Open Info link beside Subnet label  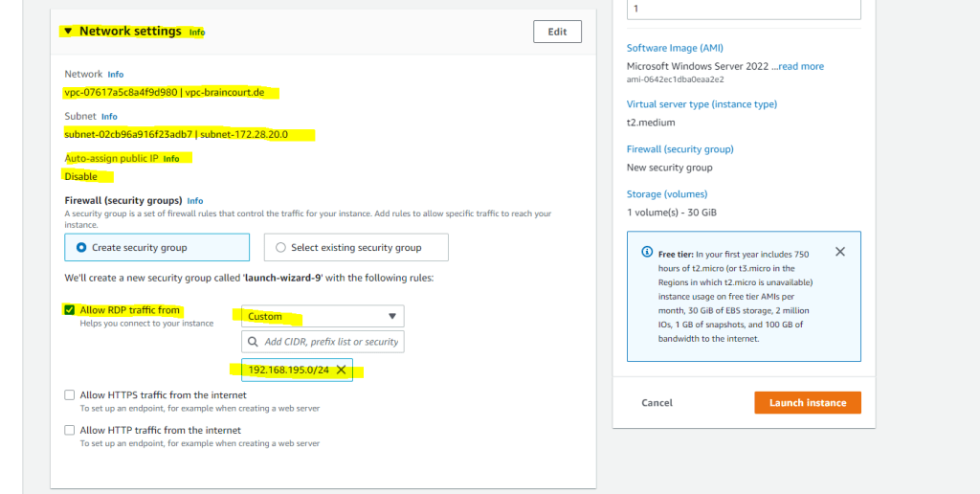pyautogui.click(x=109, y=117)
